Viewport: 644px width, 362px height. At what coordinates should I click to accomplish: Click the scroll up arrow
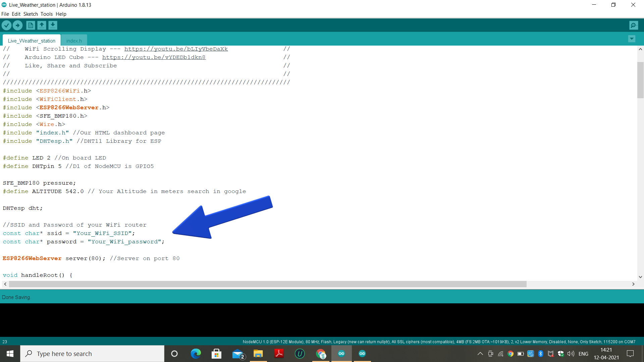640,49
